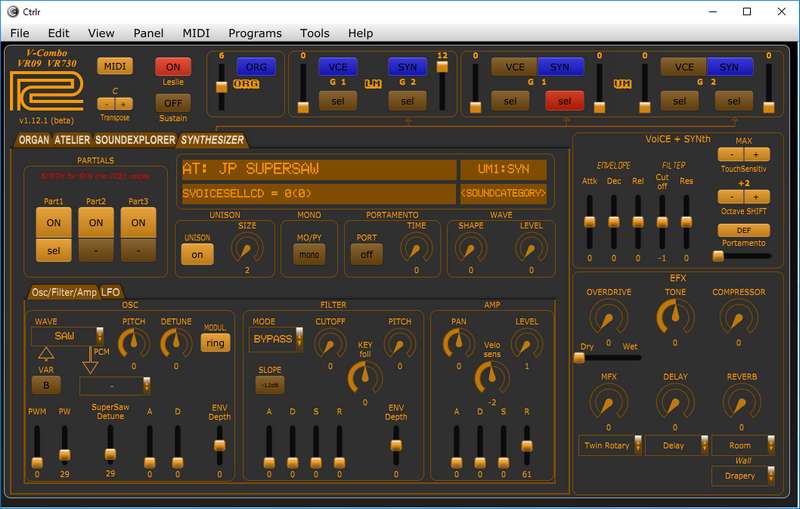The image size is (800, 509).
Task: Click the Amp Pan knob
Action: (459, 344)
